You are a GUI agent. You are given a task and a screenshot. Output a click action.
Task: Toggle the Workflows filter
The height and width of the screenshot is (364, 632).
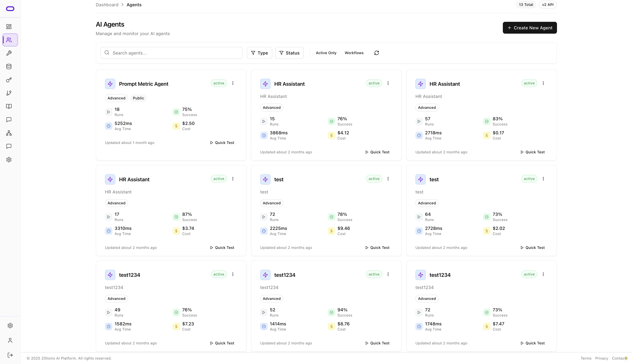354,53
